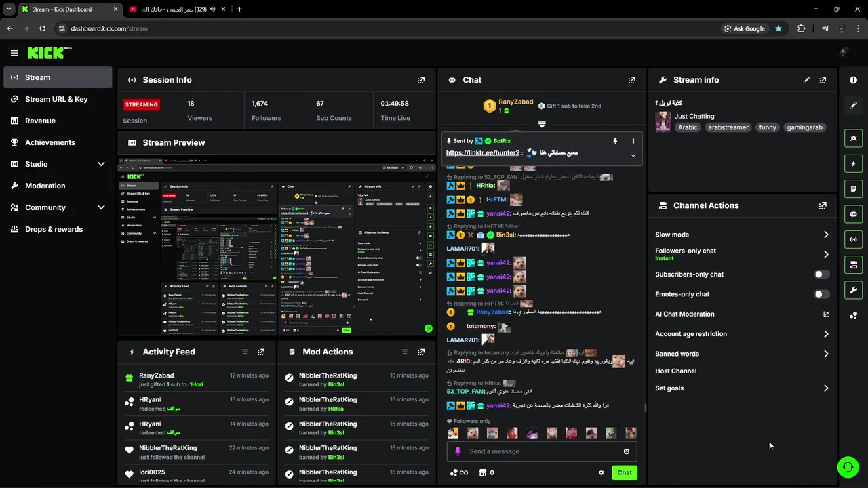Open the Moderation page
The width and height of the screenshot is (868, 488).
point(58,186)
